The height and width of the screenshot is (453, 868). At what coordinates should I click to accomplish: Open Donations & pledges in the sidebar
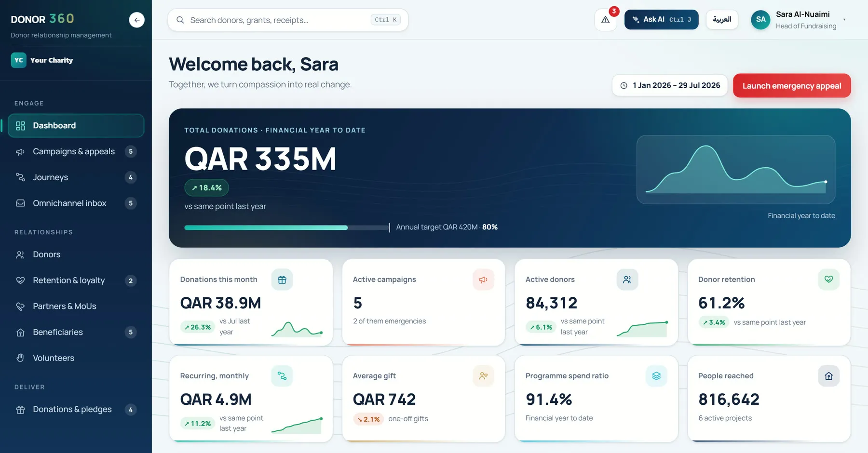(76, 410)
